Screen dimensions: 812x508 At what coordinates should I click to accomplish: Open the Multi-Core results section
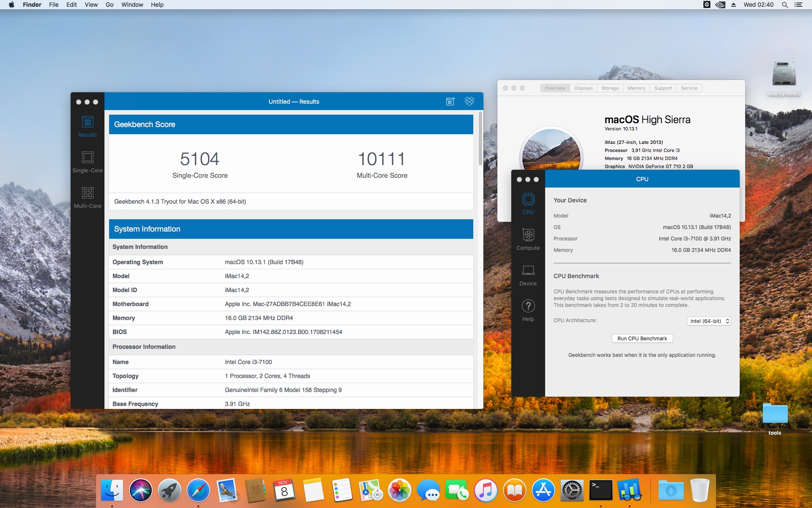click(x=88, y=197)
